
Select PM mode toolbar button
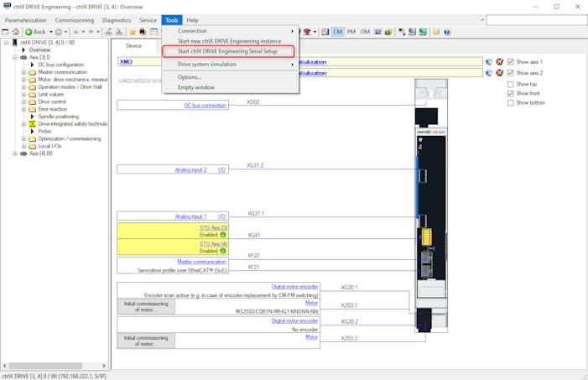(351, 32)
